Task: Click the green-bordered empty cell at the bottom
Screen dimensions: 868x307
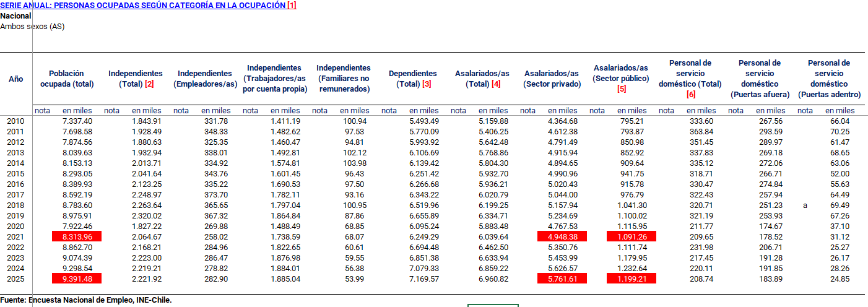Action: pyautogui.click(x=493, y=305)
